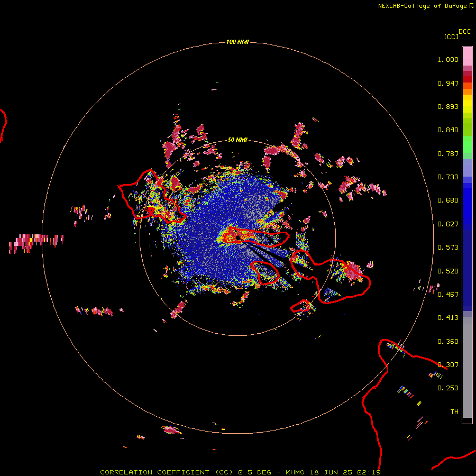The image size is (476, 476).
Task: Click the 0.947 scale value
Action: coord(448,83)
